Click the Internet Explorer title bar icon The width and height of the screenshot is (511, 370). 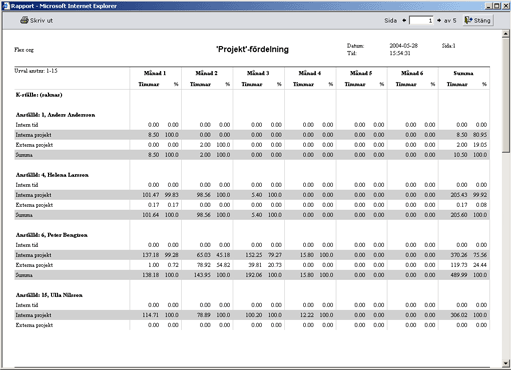click(x=6, y=6)
